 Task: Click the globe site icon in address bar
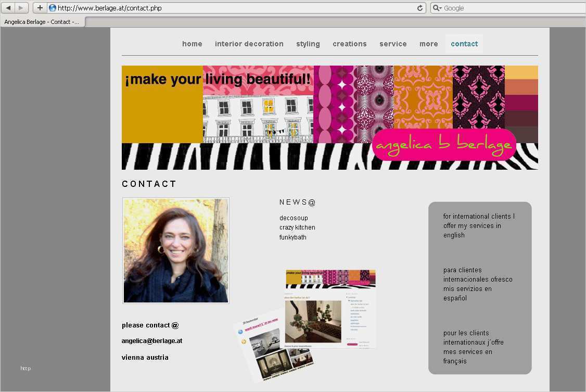pos(53,8)
